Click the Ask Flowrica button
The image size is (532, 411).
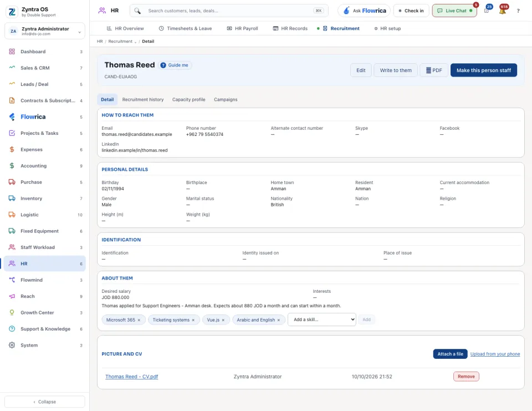pyautogui.click(x=364, y=11)
